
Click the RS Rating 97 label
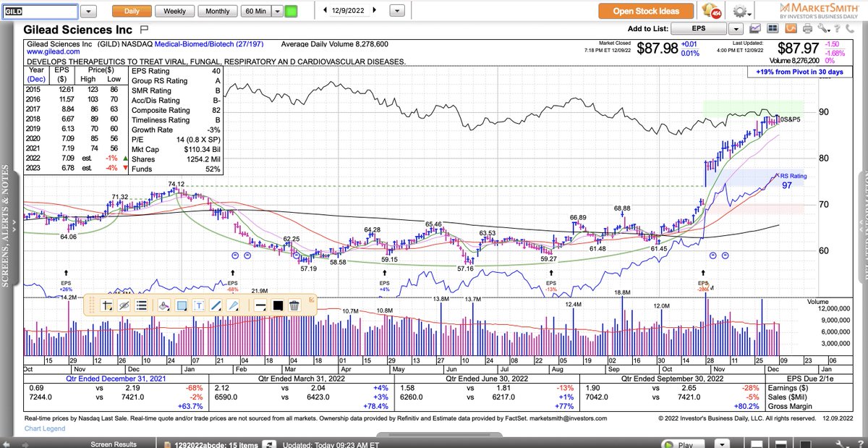(794, 181)
